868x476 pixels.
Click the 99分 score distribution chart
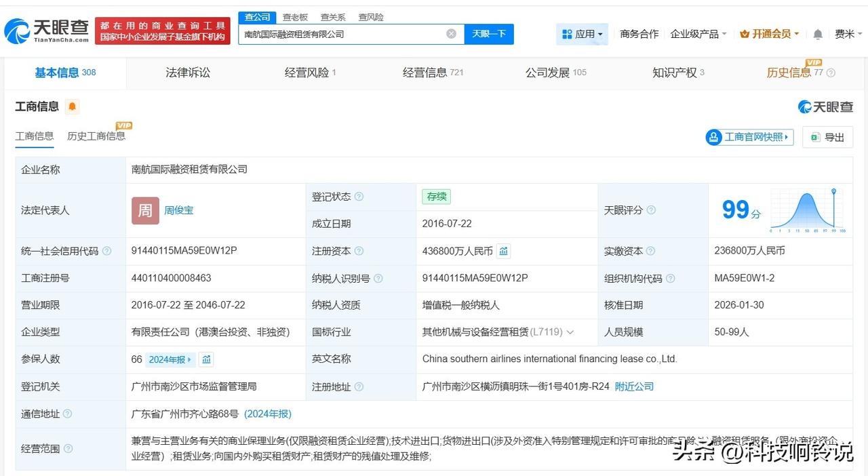807,211
